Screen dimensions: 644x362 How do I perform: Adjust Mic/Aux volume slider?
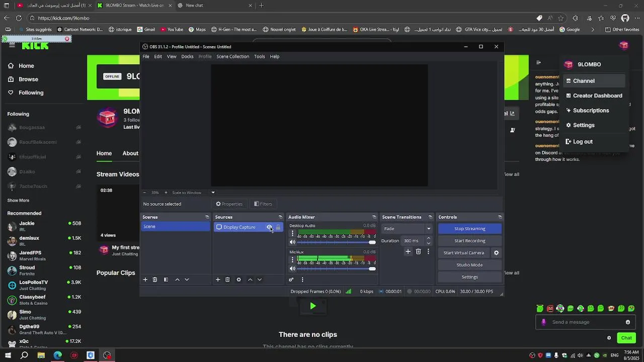click(337, 268)
